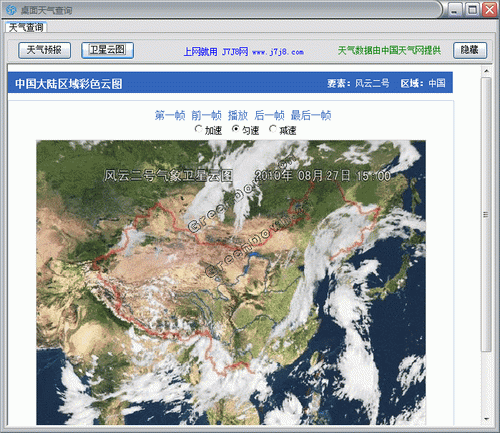Click the scrollbar up arrow
Viewport: 500px width, 433px height.
coord(486,71)
